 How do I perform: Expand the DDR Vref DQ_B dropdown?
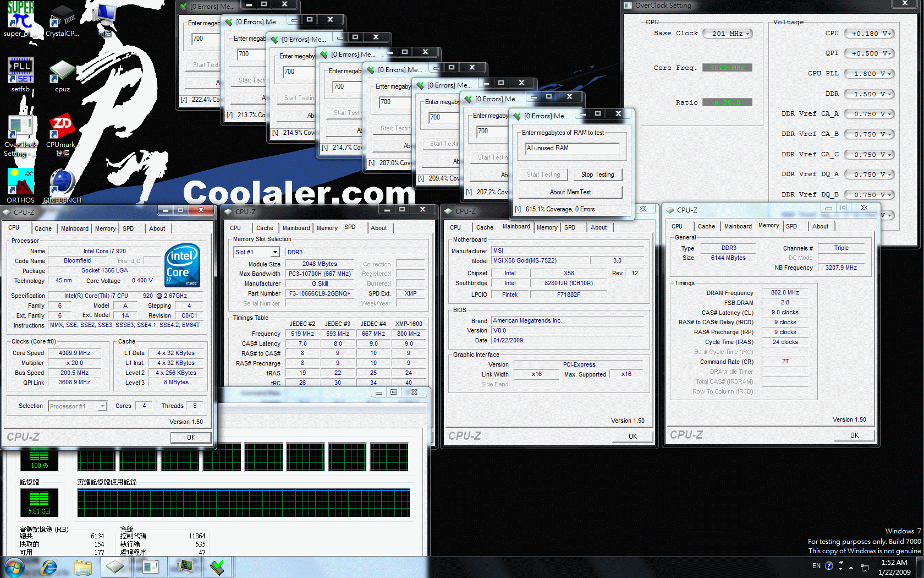pyautogui.click(x=869, y=195)
